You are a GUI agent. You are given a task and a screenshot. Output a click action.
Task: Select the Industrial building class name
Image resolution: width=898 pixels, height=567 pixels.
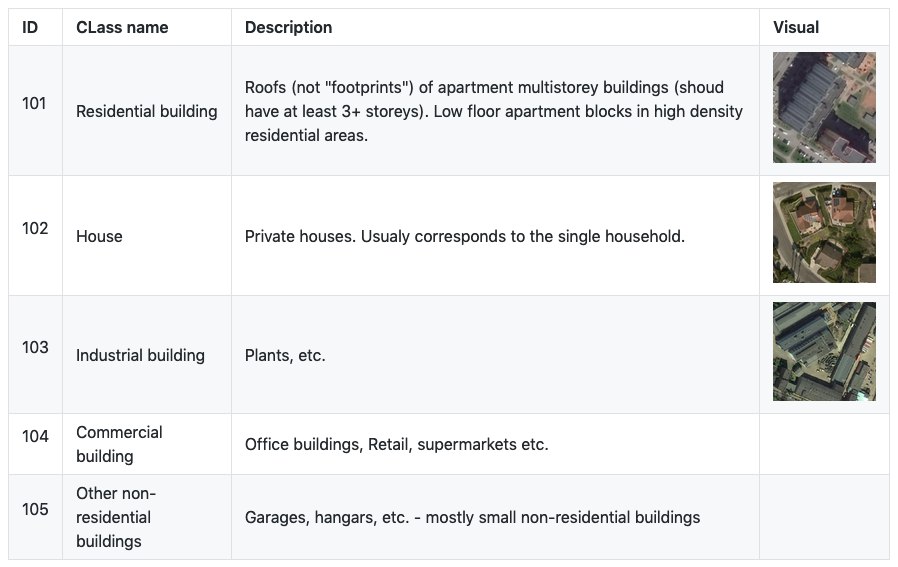tap(140, 356)
